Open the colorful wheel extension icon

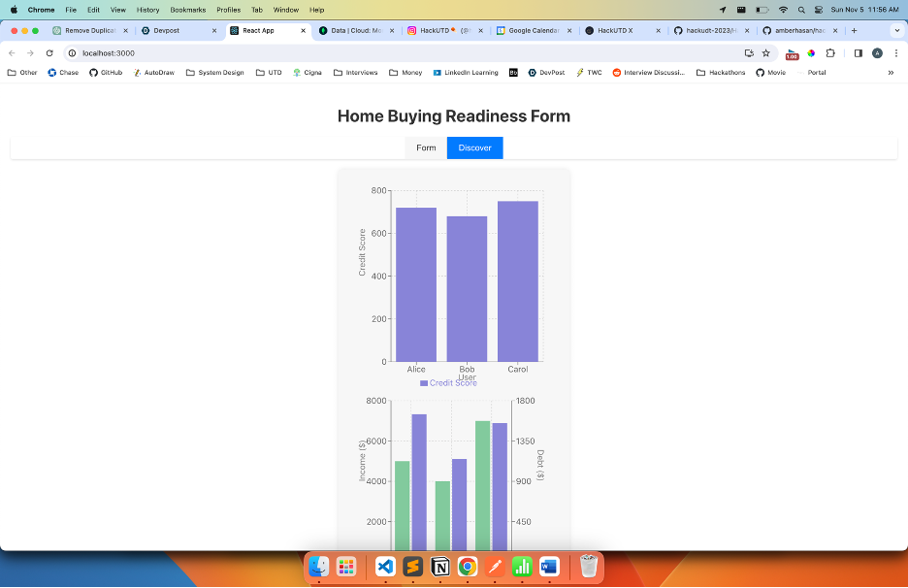pos(811,53)
